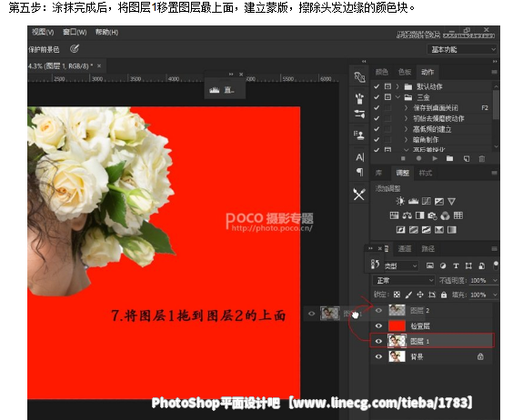Filter layers by pixel layers

(430, 265)
